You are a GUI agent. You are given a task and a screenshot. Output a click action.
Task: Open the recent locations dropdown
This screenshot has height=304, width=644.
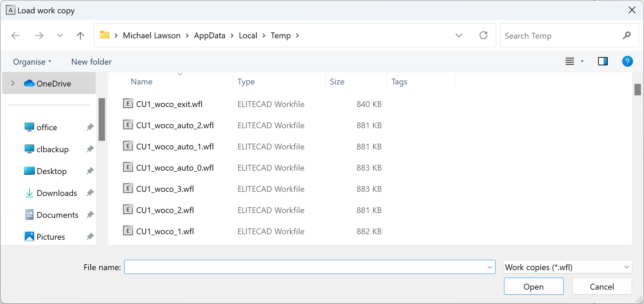point(60,36)
